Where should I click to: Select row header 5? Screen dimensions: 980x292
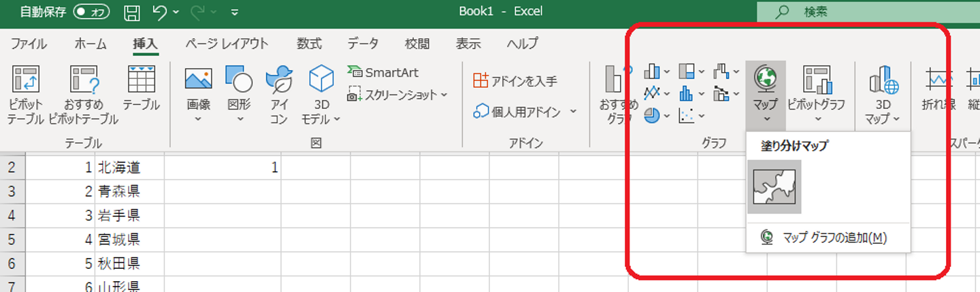point(14,240)
